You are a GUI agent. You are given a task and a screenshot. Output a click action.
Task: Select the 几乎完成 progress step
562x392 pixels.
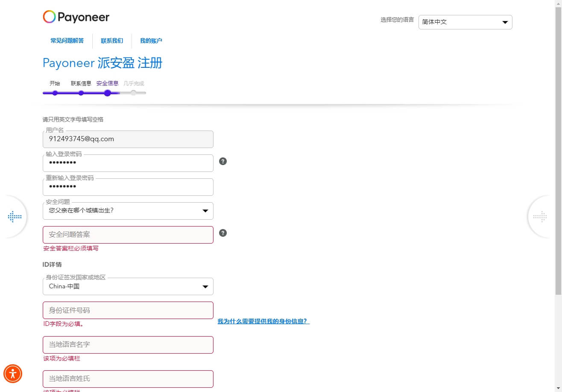coord(134,84)
